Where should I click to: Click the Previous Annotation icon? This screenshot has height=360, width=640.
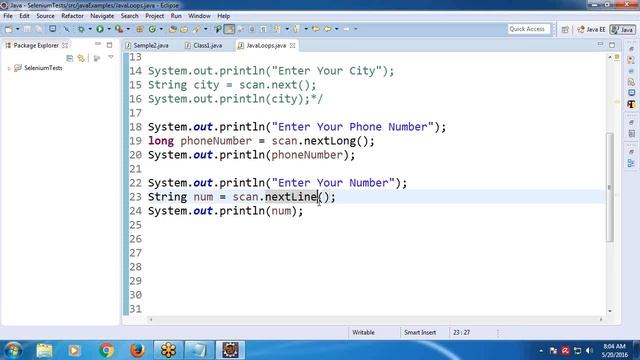click(297, 29)
